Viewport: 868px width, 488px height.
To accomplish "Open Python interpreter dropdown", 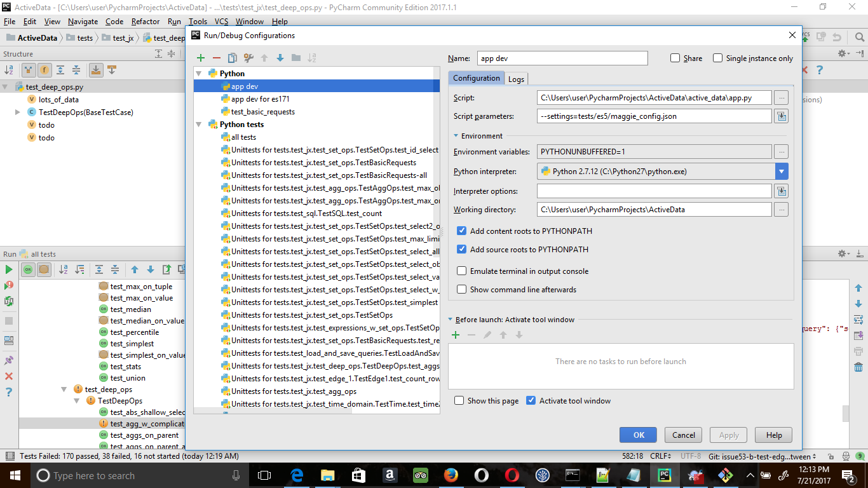I will (782, 172).
